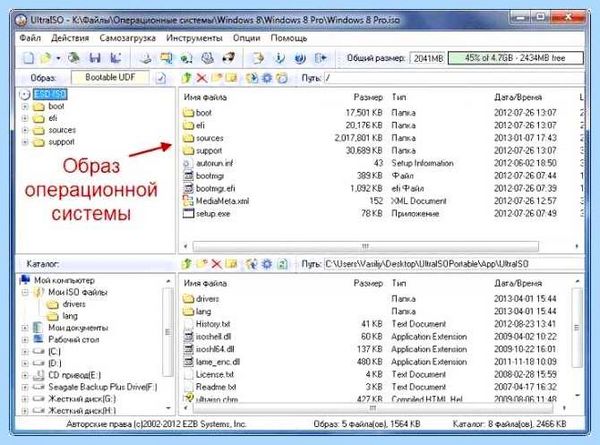Click the image Путь path field
This screenshot has width=600, height=445.
pos(455,78)
